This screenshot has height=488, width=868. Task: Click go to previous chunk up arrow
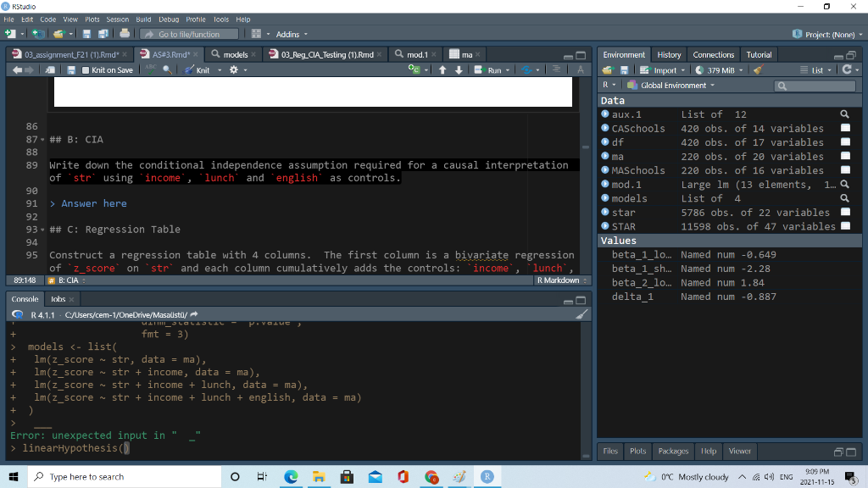pyautogui.click(x=442, y=70)
